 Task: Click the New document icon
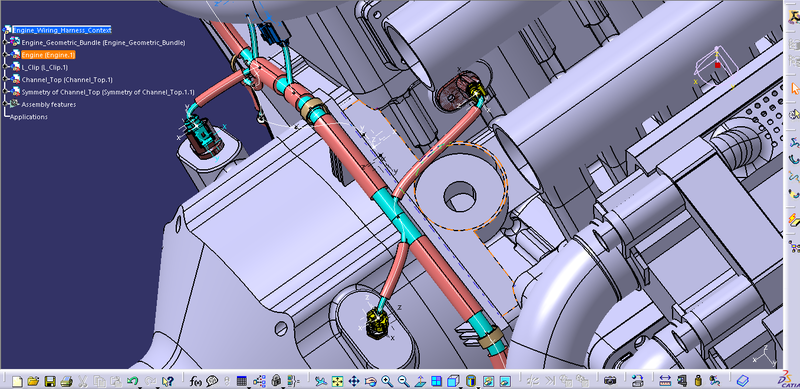(x=17, y=381)
